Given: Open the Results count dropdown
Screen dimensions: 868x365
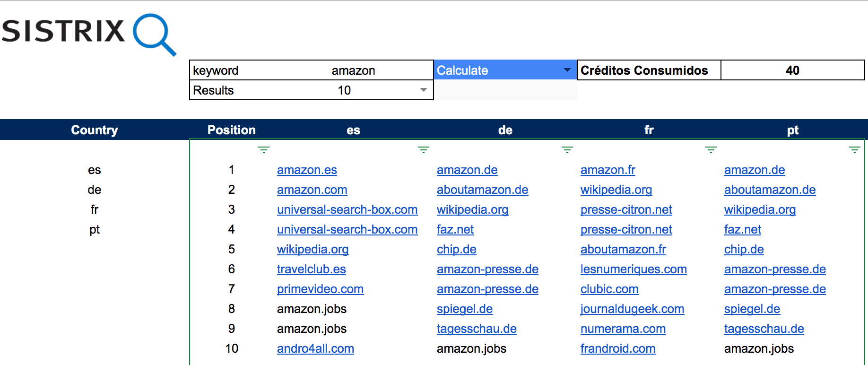Looking at the screenshot, I should pyautogui.click(x=424, y=90).
